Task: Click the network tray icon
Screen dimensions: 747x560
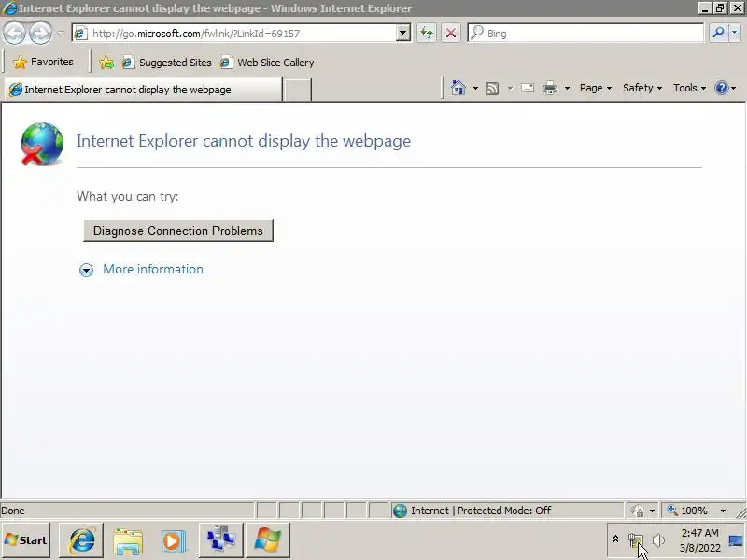Action: coord(635,540)
